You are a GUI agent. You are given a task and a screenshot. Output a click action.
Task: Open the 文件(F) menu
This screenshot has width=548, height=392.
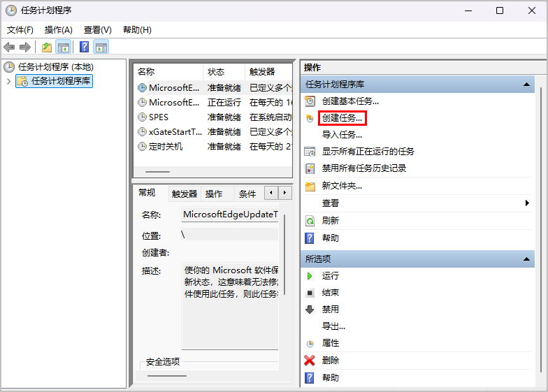tap(20, 30)
